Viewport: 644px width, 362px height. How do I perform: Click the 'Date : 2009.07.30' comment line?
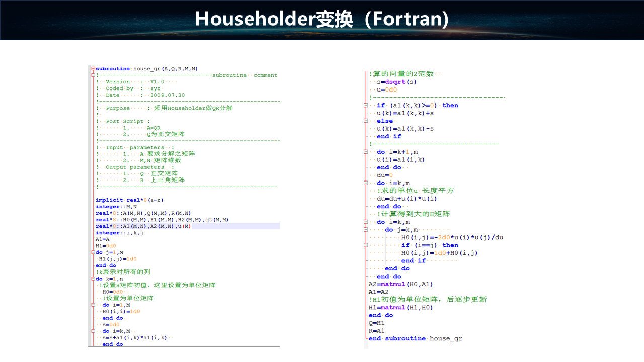point(145,95)
